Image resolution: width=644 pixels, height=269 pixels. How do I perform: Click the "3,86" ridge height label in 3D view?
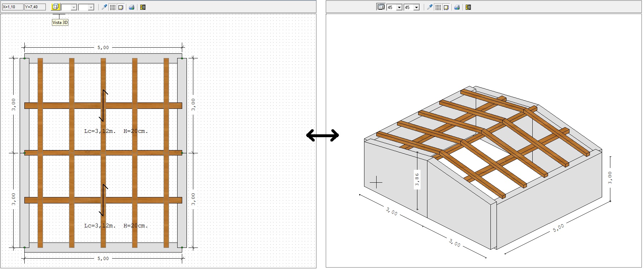tap(417, 179)
